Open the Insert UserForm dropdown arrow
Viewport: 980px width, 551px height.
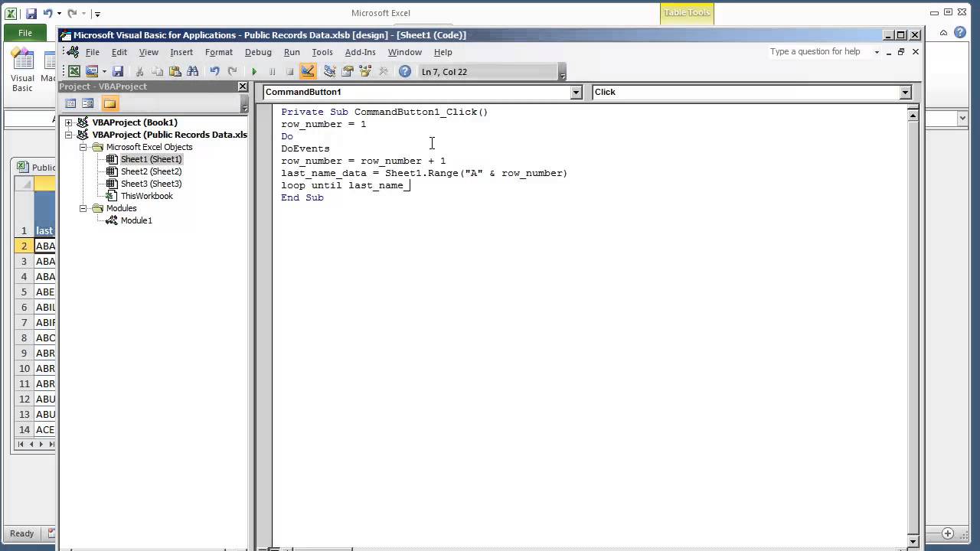104,71
